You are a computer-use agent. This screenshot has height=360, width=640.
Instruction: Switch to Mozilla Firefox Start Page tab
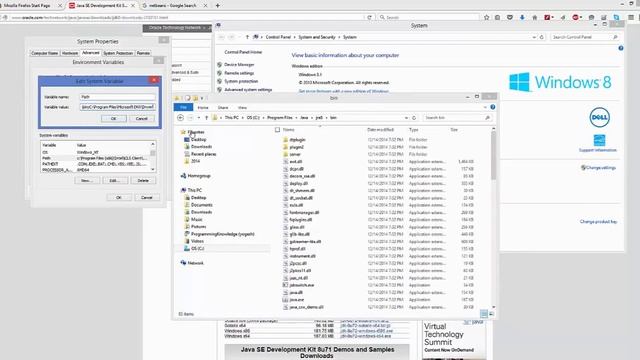click(28, 6)
